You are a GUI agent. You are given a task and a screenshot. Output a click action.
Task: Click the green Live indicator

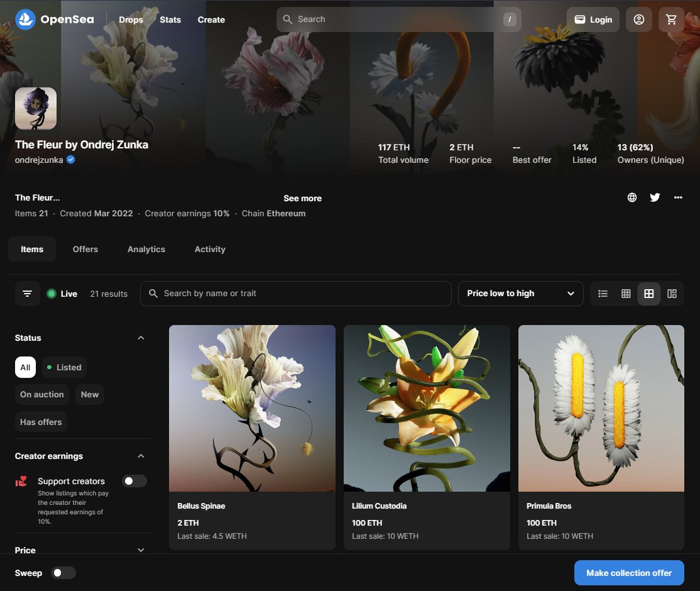(52, 294)
